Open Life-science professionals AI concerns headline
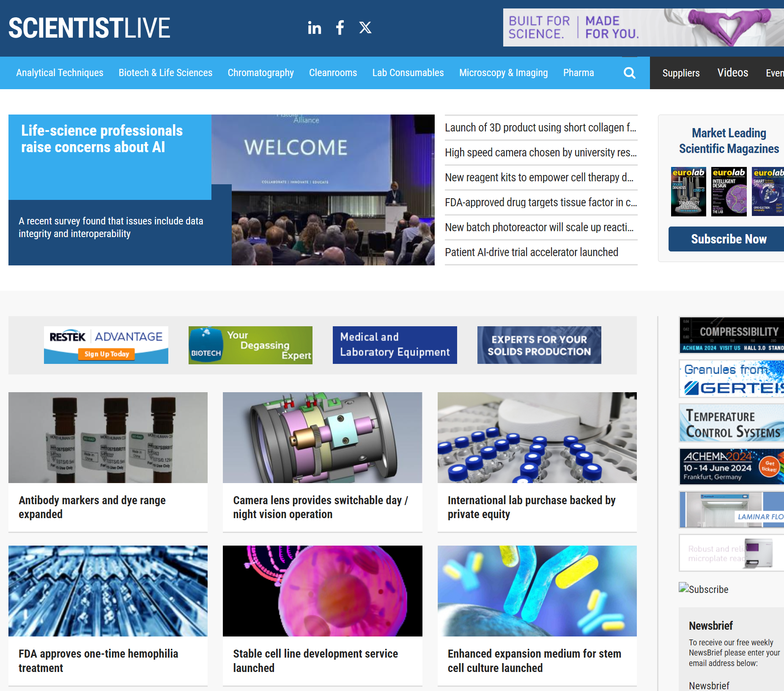The width and height of the screenshot is (784, 691). tap(102, 139)
